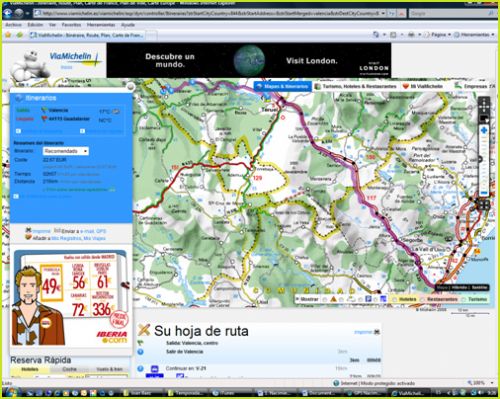Enable the Hoteles map checkbox
The height and width of the screenshot is (399, 500).
[394, 299]
